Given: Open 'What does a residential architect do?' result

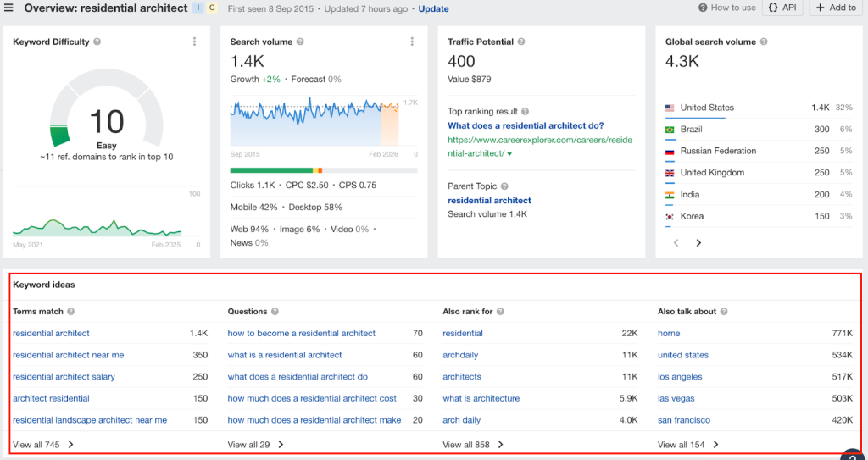Looking at the screenshot, I should [x=526, y=125].
